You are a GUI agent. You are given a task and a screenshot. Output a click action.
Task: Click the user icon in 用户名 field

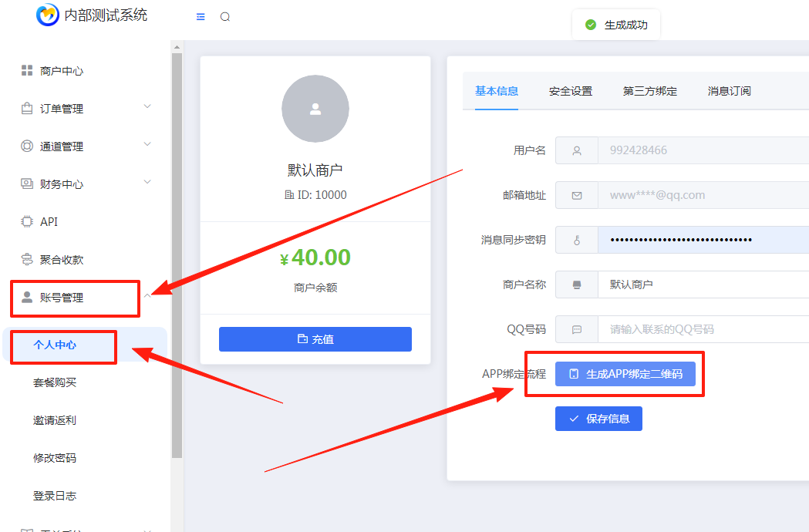[577, 150]
